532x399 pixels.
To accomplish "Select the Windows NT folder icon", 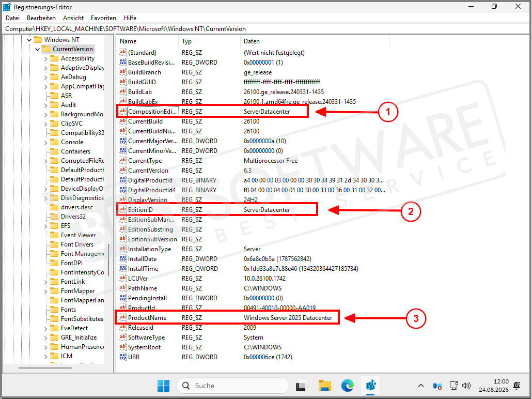I will click(x=38, y=40).
